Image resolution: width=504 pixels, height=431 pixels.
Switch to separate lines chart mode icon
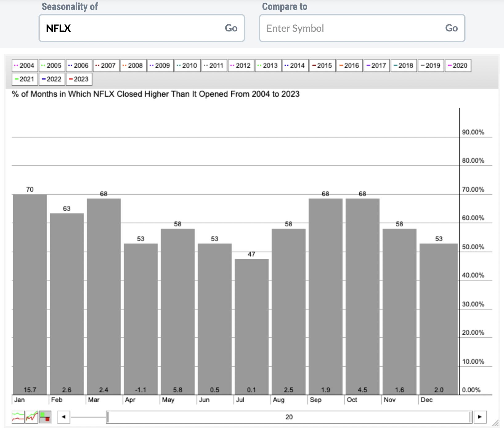click(18, 417)
